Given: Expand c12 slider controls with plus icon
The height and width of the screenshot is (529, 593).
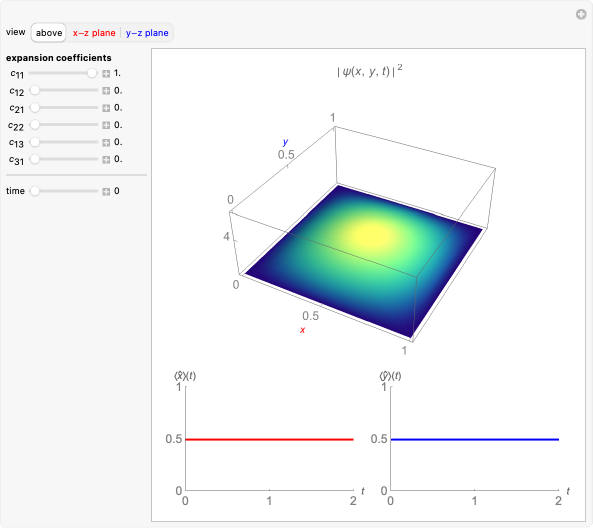Looking at the screenshot, I should click(x=106, y=91).
